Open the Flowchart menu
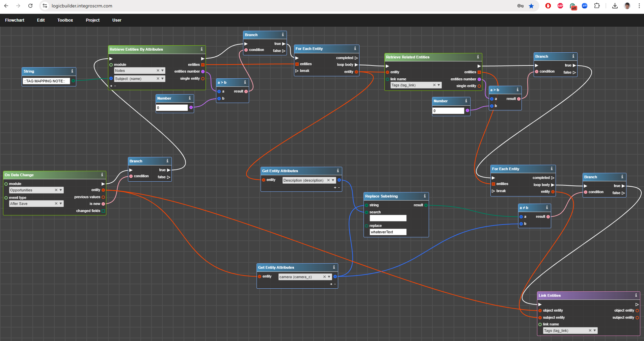The width and height of the screenshot is (644, 341). tap(15, 20)
